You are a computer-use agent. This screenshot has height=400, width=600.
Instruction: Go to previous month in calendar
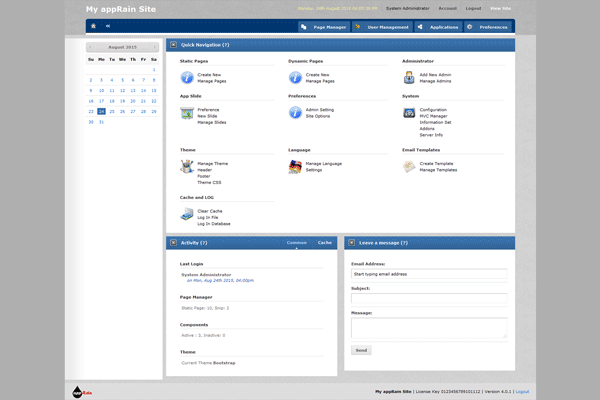(x=90, y=47)
